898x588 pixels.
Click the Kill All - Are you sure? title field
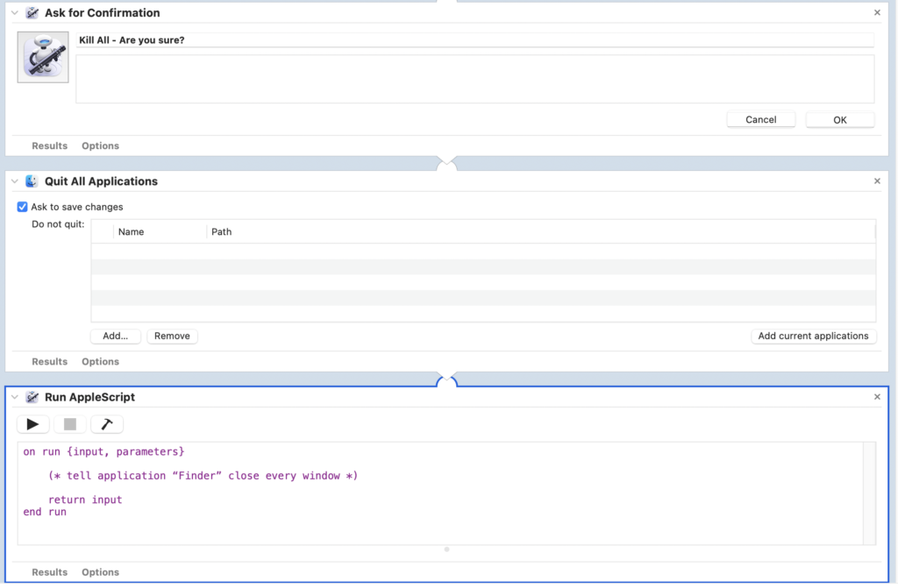click(474, 40)
